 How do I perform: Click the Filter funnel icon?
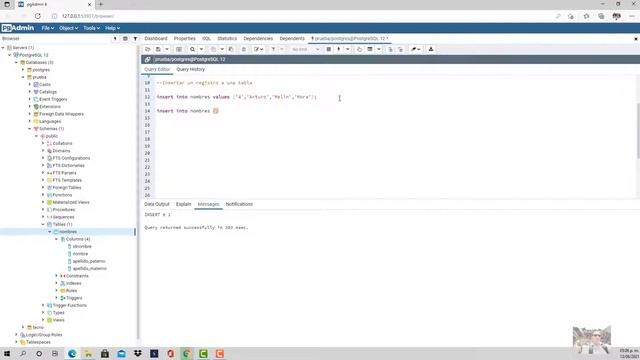pyautogui.click(x=273, y=49)
